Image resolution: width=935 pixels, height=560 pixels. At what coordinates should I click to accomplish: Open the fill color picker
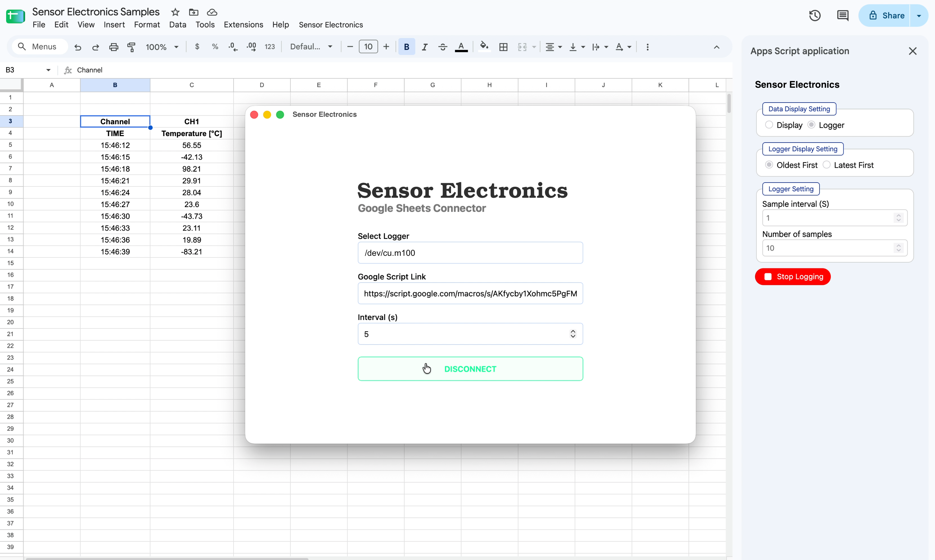[x=484, y=47]
